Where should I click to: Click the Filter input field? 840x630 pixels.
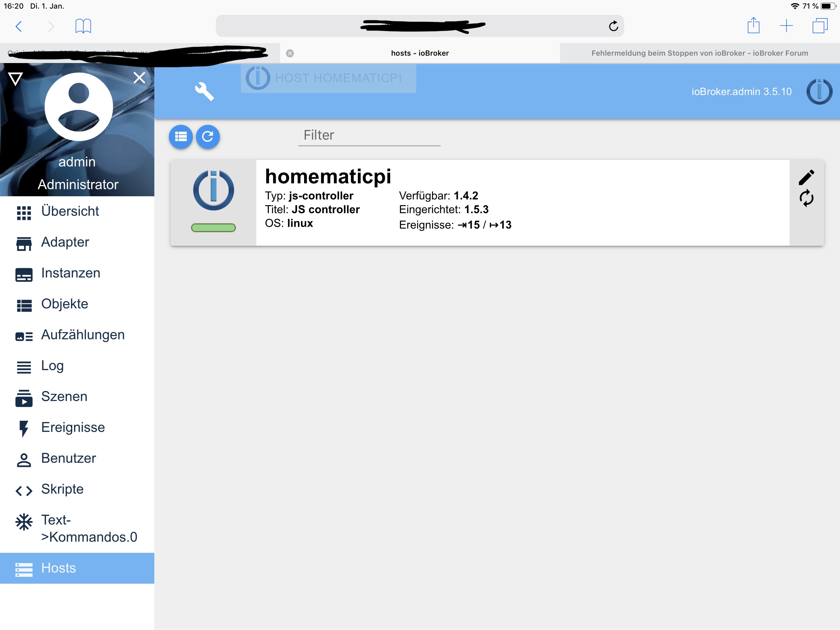tap(369, 135)
